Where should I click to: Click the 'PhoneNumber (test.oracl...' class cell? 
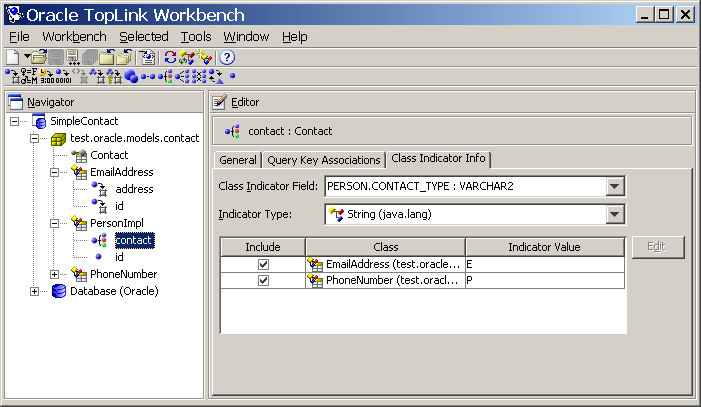click(385, 280)
